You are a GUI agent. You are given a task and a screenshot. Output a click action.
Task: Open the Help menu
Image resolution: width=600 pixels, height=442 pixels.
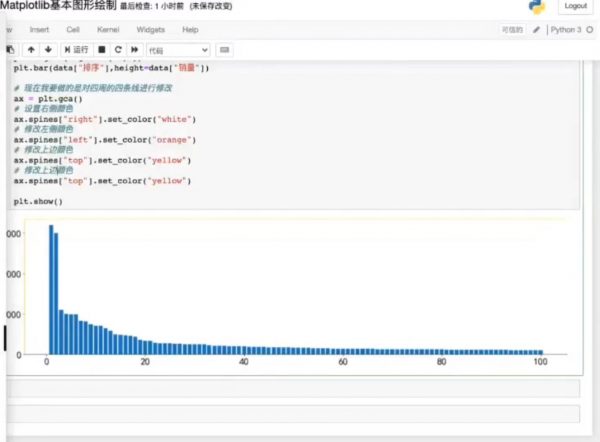coord(190,30)
